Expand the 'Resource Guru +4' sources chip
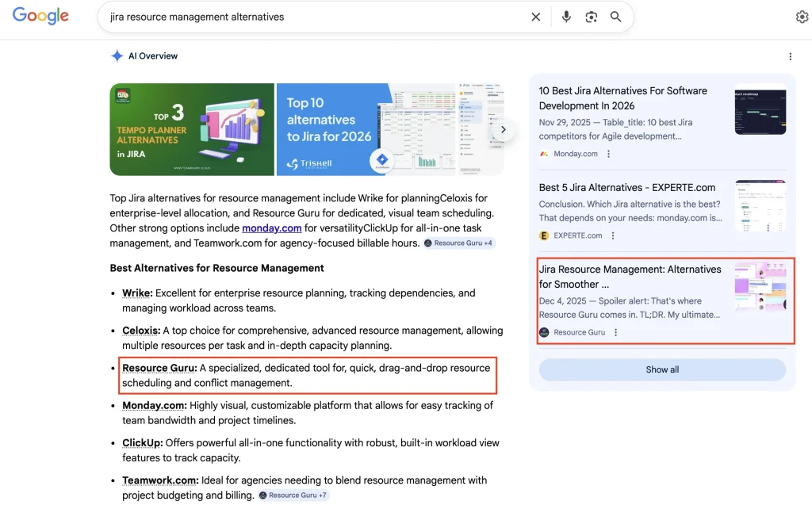The image size is (812, 505). tap(458, 243)
